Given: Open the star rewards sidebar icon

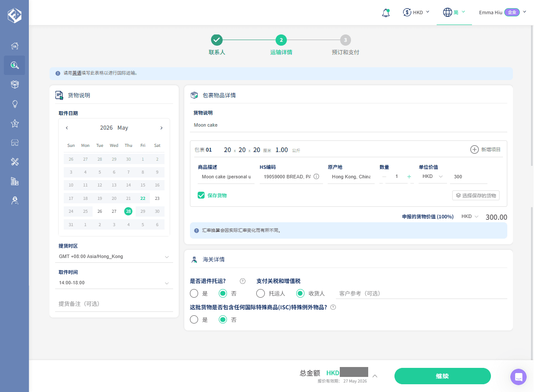Looking at the screenshot, I should 15,123.
